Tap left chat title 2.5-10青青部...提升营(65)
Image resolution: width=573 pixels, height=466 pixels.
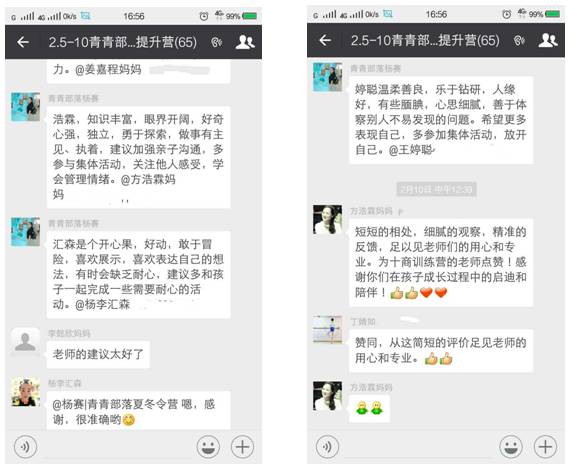click(123, 42)
